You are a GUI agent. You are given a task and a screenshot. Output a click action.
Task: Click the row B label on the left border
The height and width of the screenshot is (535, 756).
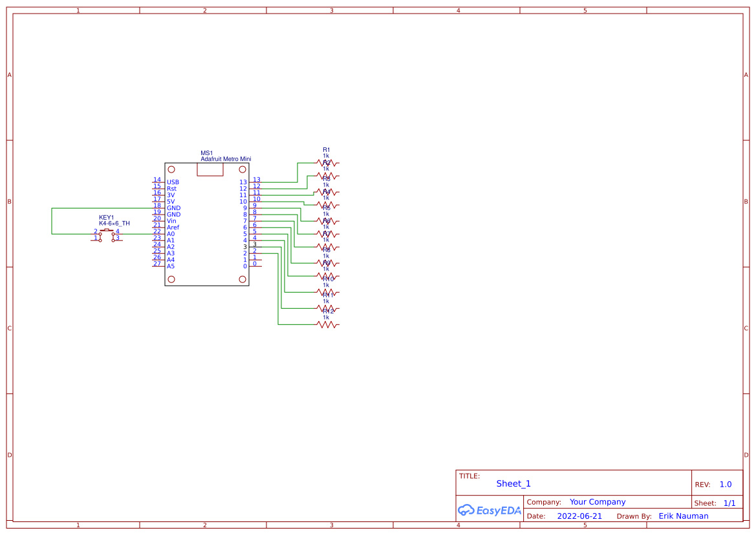[9, 201]
